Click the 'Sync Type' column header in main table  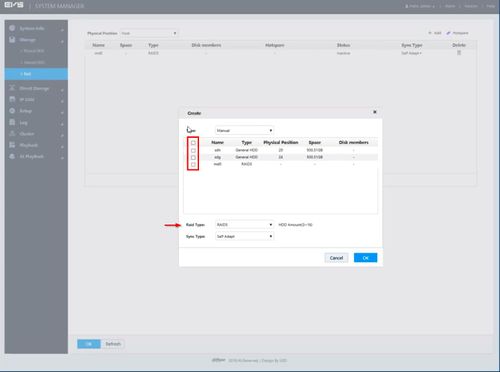pos(412,45)
